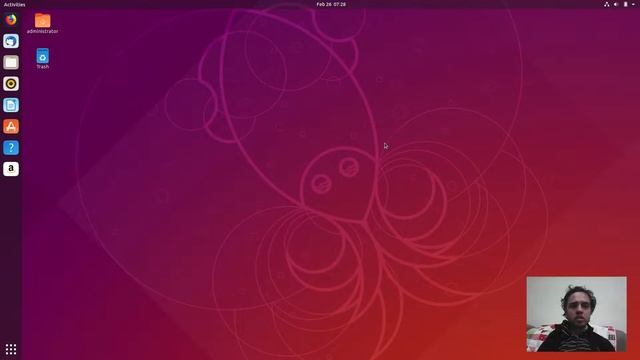The height and width of the screenshot is (360, 640).
Task: Click the volume icon in top bar
Action: (x=616, y=4)
